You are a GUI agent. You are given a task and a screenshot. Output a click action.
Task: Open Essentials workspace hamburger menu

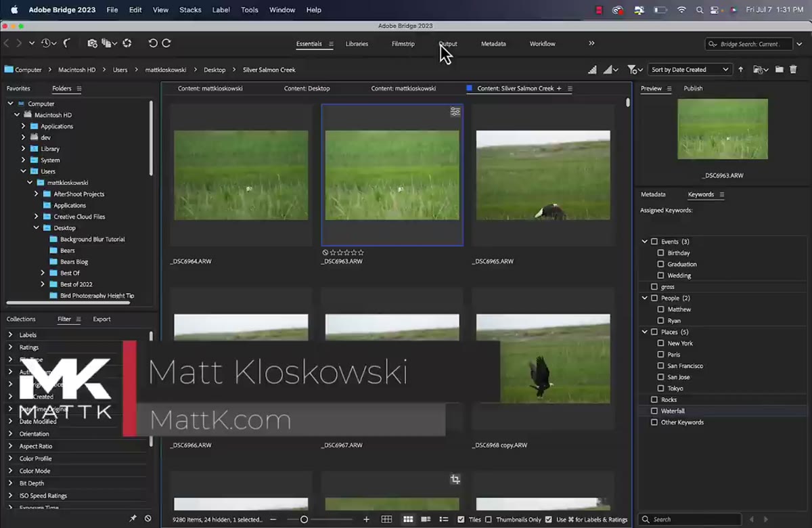click(332, 44)
